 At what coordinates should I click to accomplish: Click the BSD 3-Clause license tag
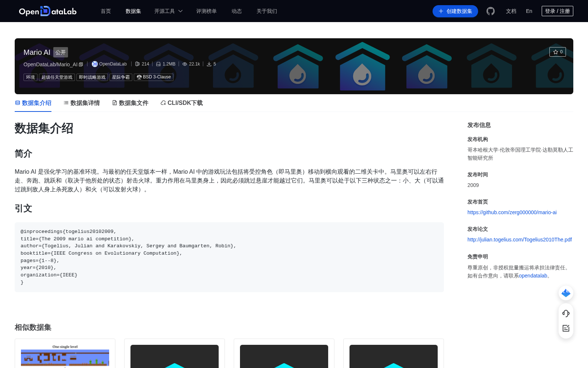click(x=154, y=77)
